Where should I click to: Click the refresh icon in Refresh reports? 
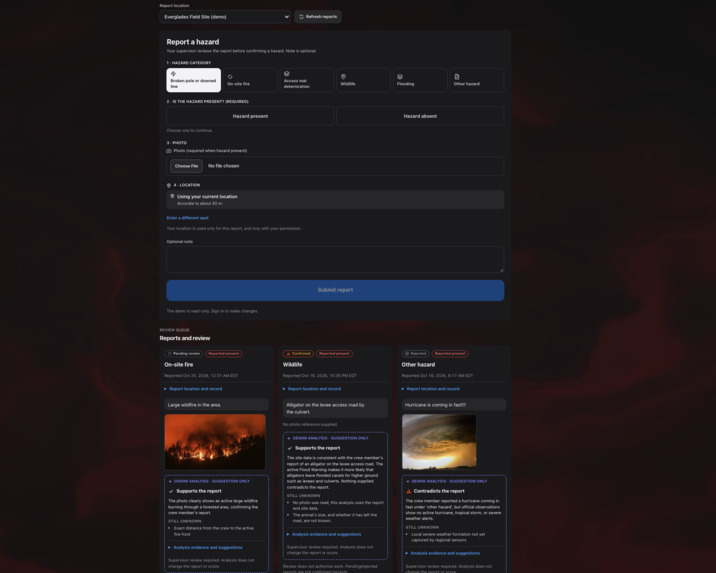click(x=301, y=17)
